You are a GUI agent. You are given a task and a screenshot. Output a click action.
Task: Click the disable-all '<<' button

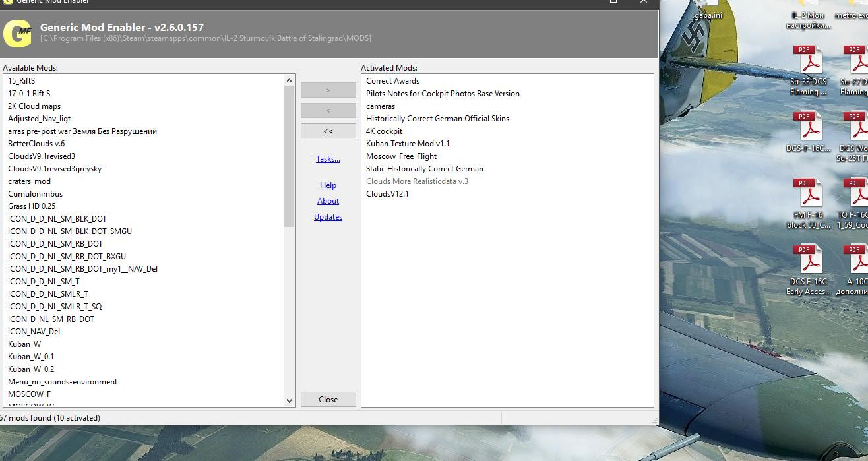(x=328, y=131)
